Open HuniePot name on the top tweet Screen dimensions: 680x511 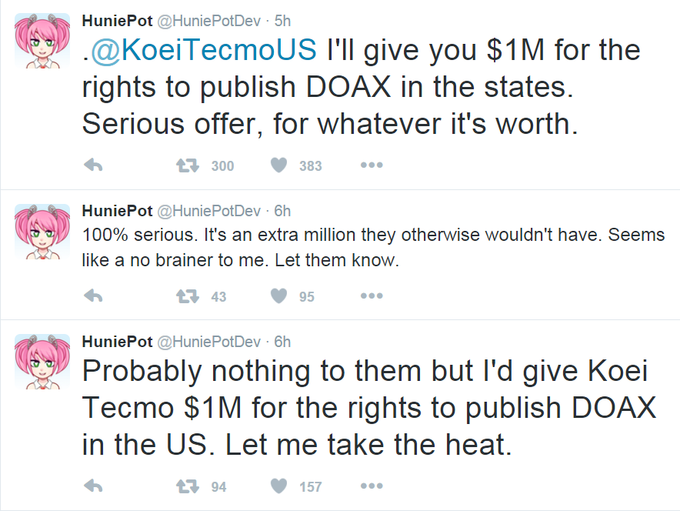coord(117,21)
